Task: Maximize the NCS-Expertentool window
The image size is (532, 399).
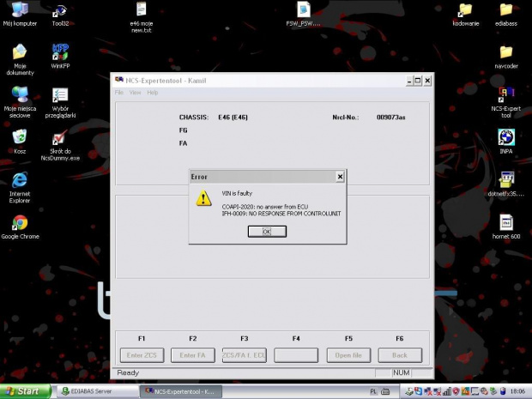Action: click(418, 81)
